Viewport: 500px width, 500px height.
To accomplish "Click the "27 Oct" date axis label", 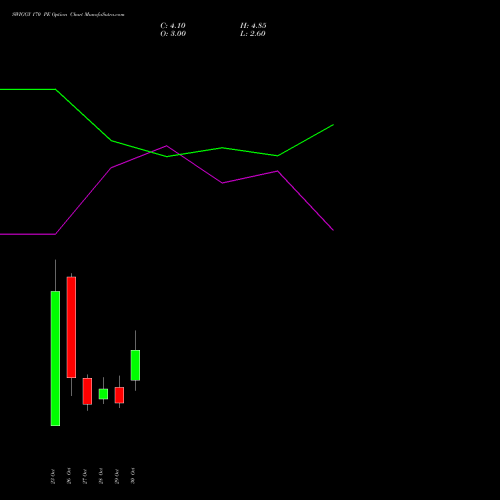I will pyautogui.click(x=85, y=476).
